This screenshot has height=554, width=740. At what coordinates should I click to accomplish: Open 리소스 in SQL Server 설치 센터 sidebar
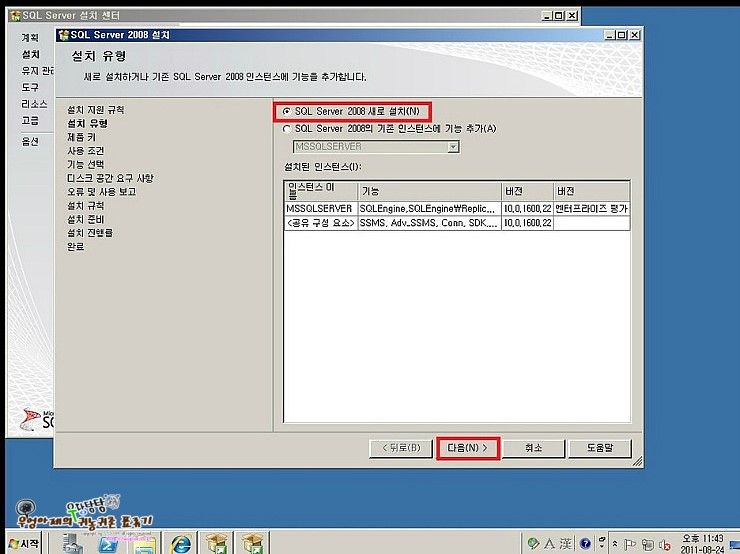(34, 104)
